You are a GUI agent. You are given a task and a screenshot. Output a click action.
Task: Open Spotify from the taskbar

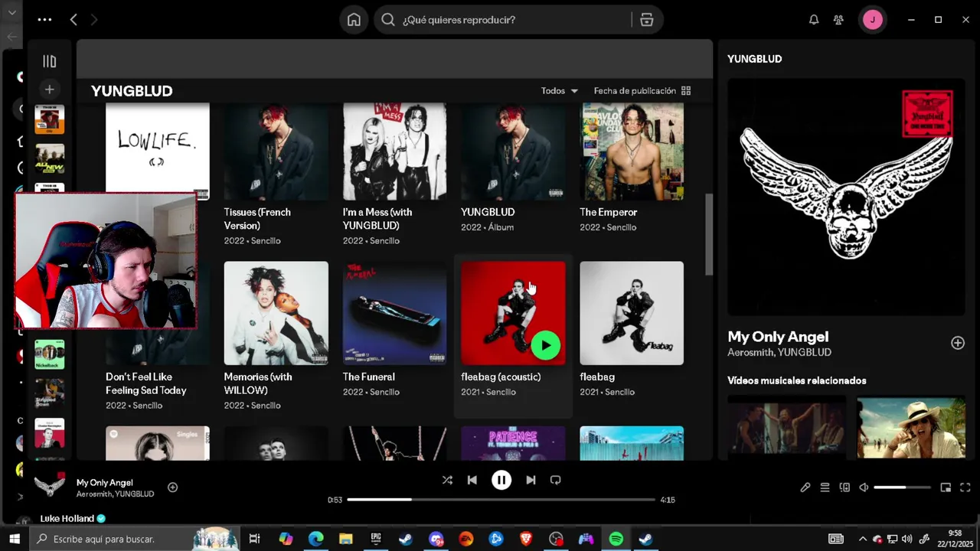point(616,539)
